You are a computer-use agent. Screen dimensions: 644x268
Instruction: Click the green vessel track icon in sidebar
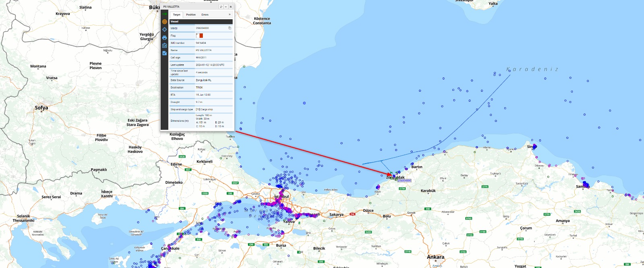pyautogui.click(x=164, y=14)
